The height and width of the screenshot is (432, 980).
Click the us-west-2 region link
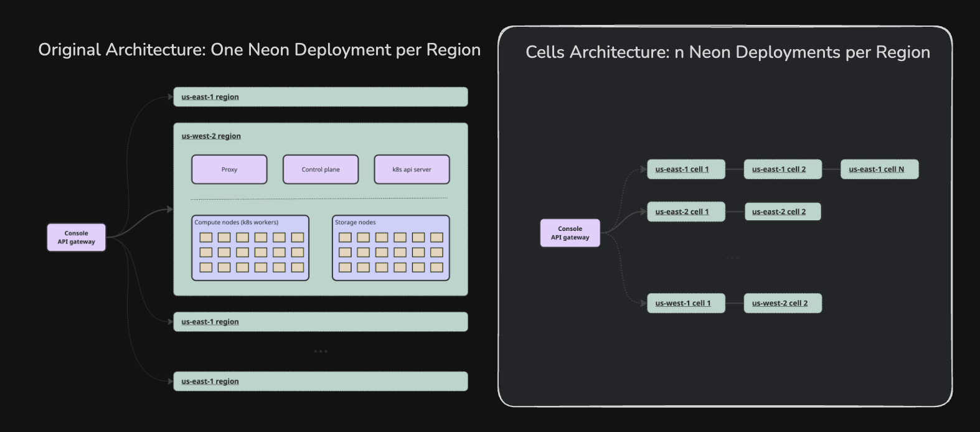[x=211, y=136]
